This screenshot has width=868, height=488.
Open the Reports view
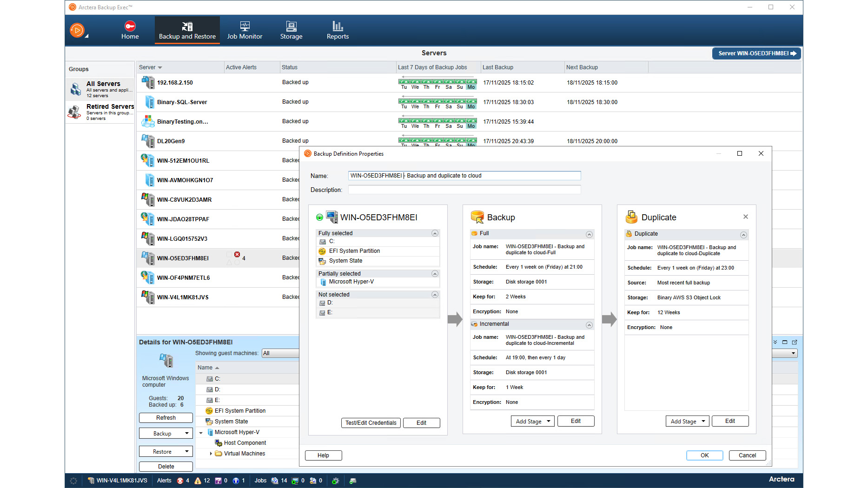click(338, 30)
